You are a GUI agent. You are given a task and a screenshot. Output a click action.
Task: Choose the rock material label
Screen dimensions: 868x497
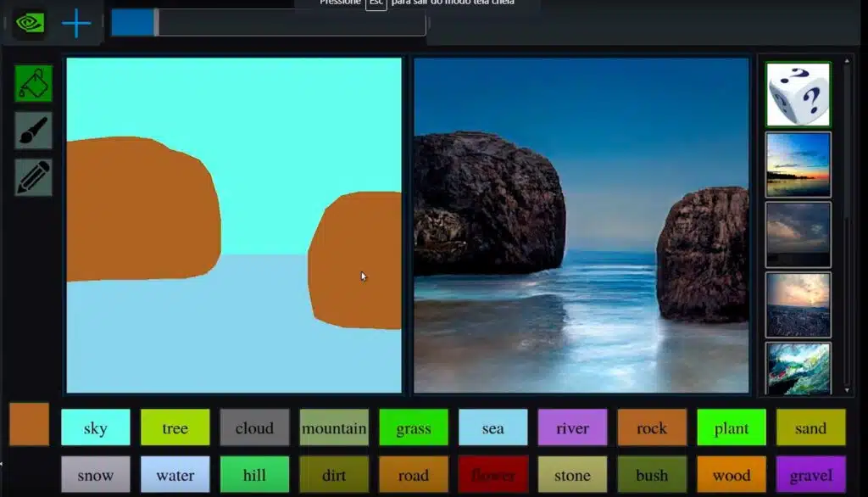click(x=652, y=427)
